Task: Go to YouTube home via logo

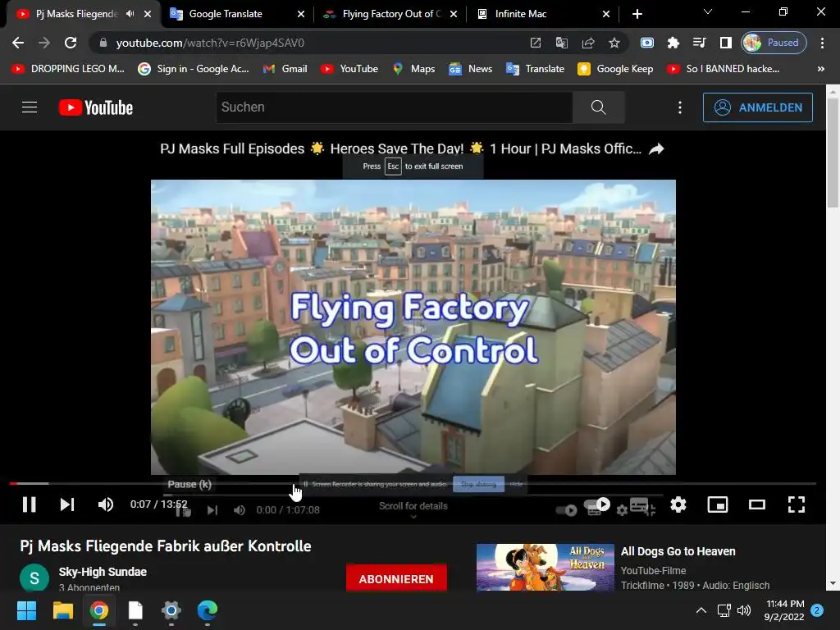Action: coord(96,107)
